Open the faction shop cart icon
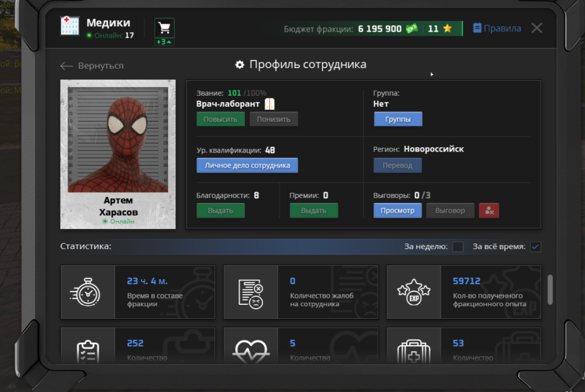 [164, 28]
